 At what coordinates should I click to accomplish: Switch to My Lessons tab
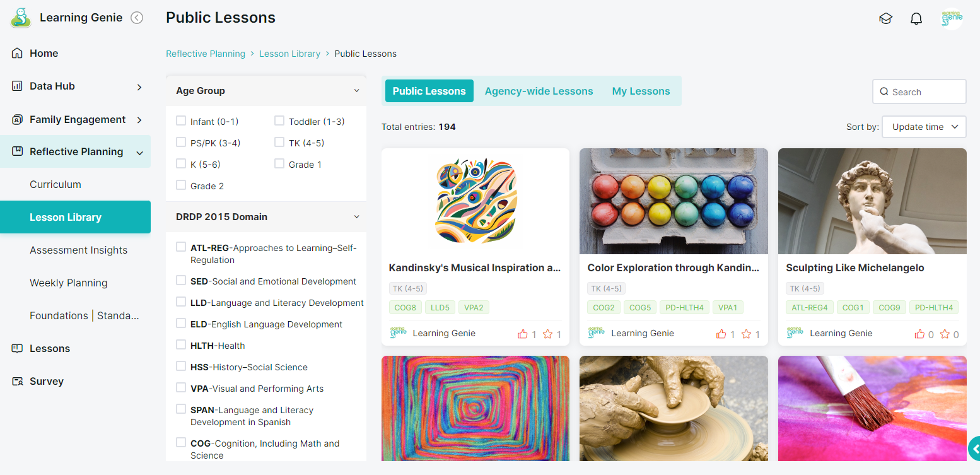[x=641, y=91]
